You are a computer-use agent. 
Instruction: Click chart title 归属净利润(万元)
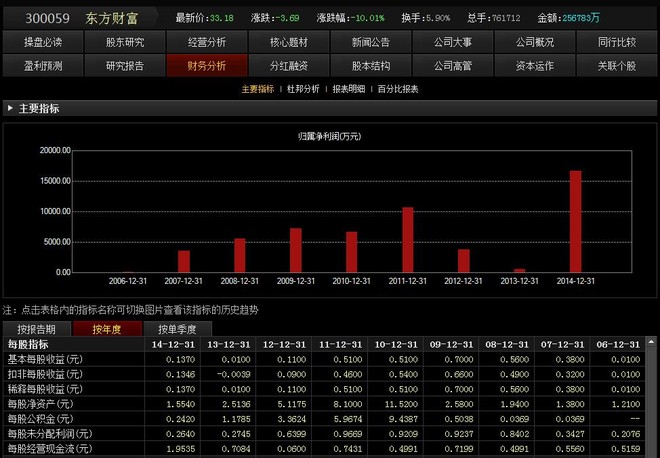pyautogui.click(x=330, y=136)
